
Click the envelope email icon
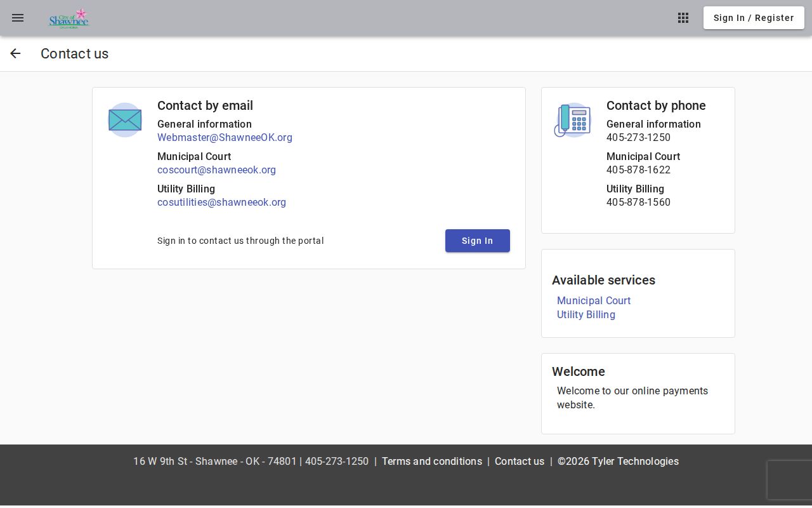[x=125, y=120]
